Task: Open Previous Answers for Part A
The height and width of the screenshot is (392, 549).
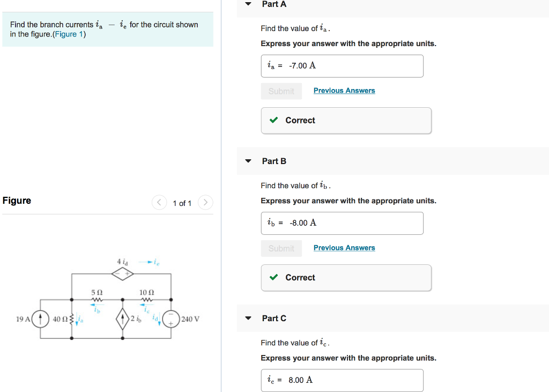Action: click(344, 90)
